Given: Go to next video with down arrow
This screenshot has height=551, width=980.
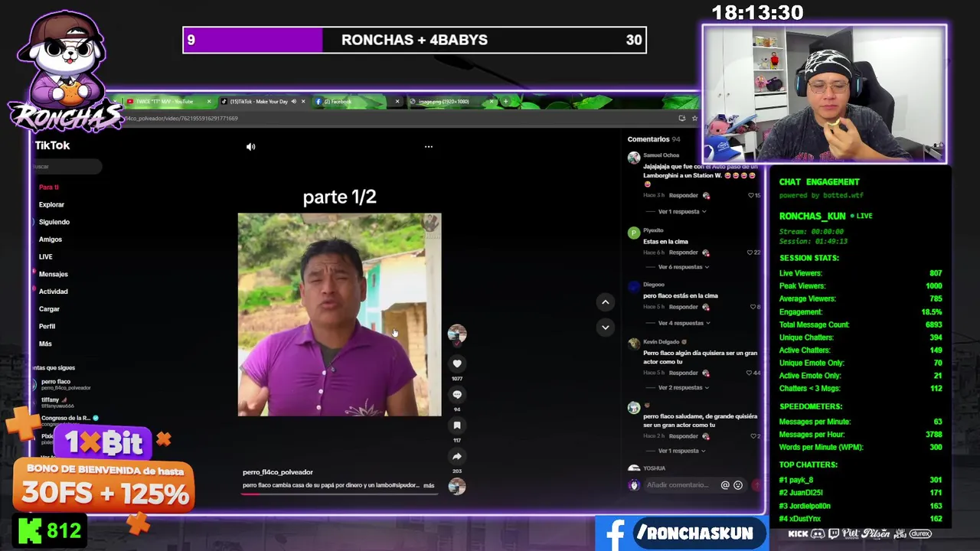Looking at the screenshot, I should point(605,327).
